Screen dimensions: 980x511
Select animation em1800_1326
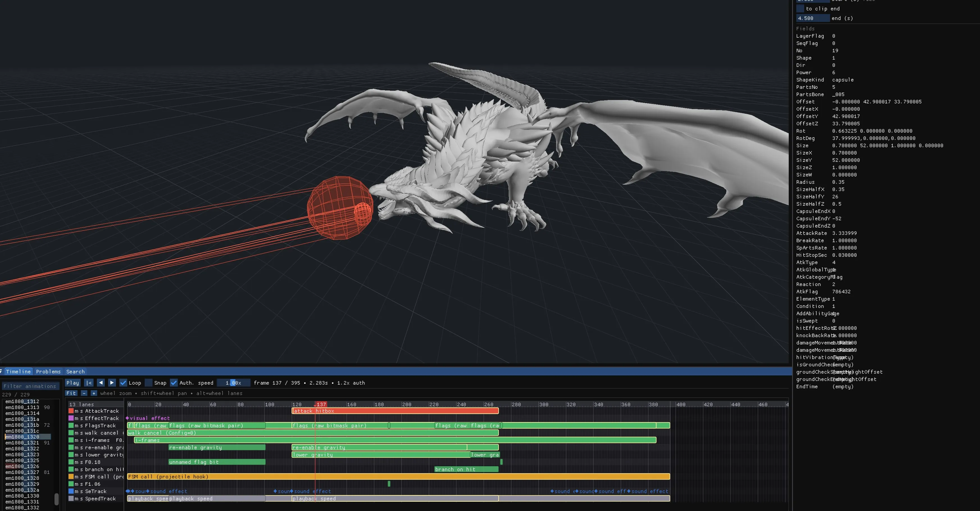pos(22,467)
